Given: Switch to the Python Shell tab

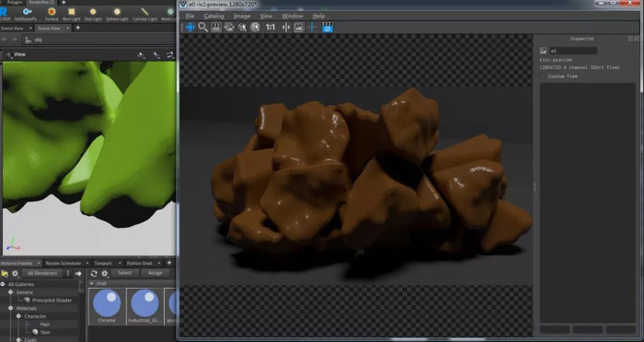Looking at the screenshot, I should click(x=139, y=263).
